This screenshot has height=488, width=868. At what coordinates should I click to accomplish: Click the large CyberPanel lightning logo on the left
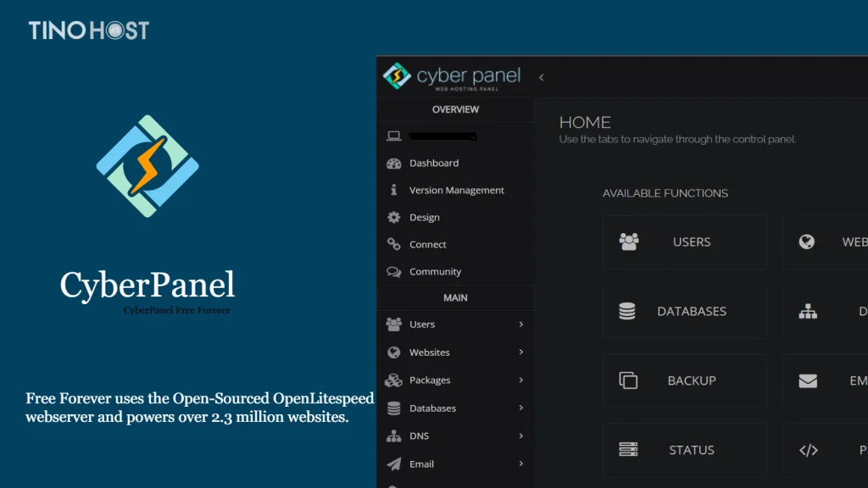pos(147,166)
